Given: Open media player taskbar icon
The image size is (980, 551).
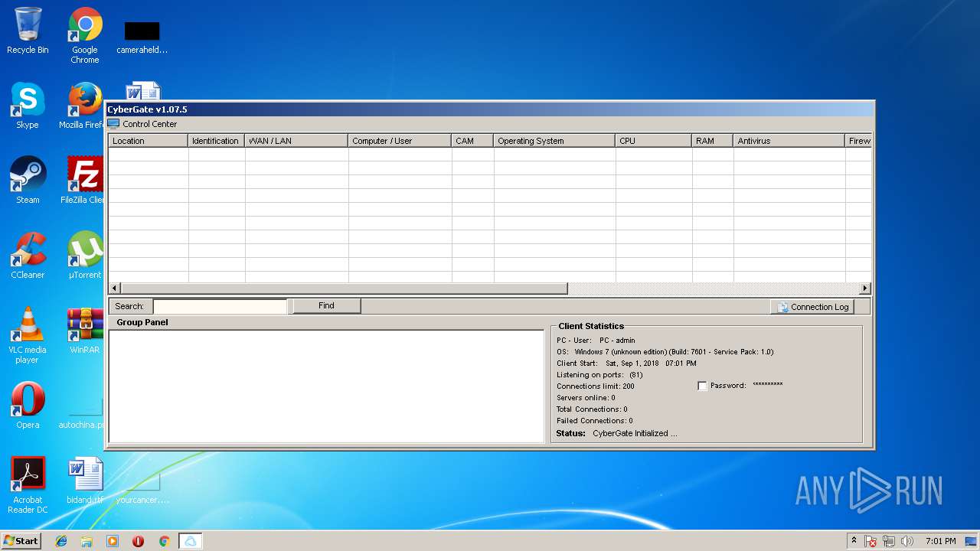Looking at the screenshot, I should [113, 541].
